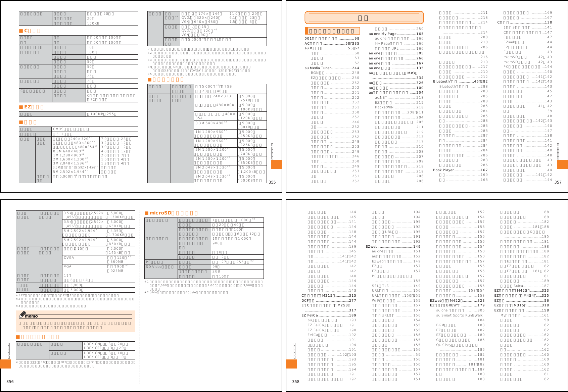The image size is (568, 392).
Task: Click the "100MB 255" table cell
Action: click(x=112, y=114)
